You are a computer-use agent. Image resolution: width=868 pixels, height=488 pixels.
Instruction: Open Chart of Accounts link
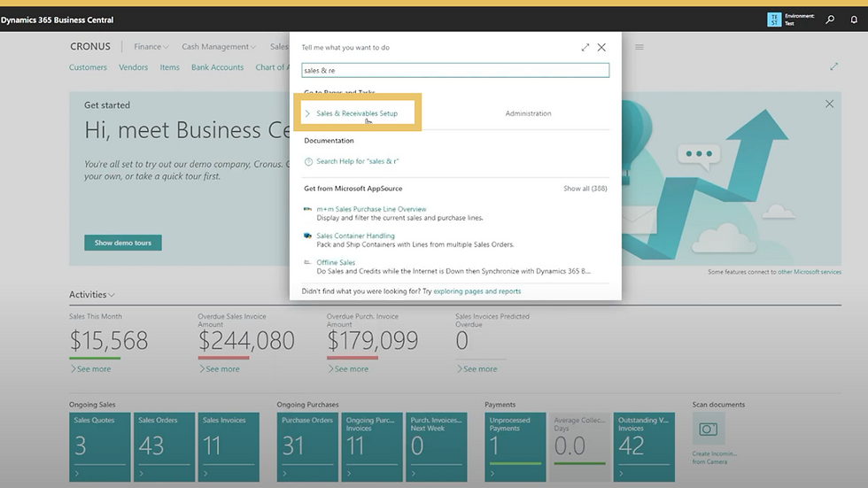(272, 67)
